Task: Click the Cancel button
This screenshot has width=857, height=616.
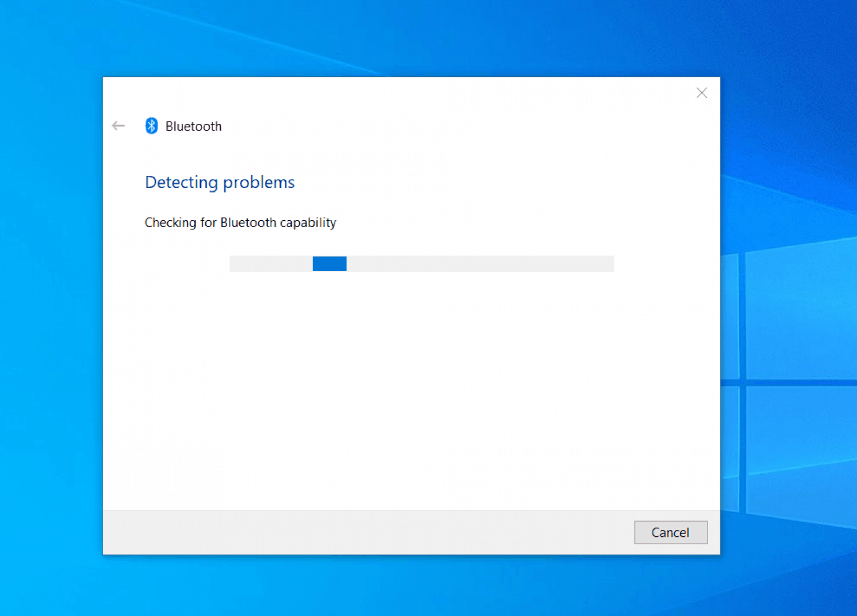Action: coord(671,532)
